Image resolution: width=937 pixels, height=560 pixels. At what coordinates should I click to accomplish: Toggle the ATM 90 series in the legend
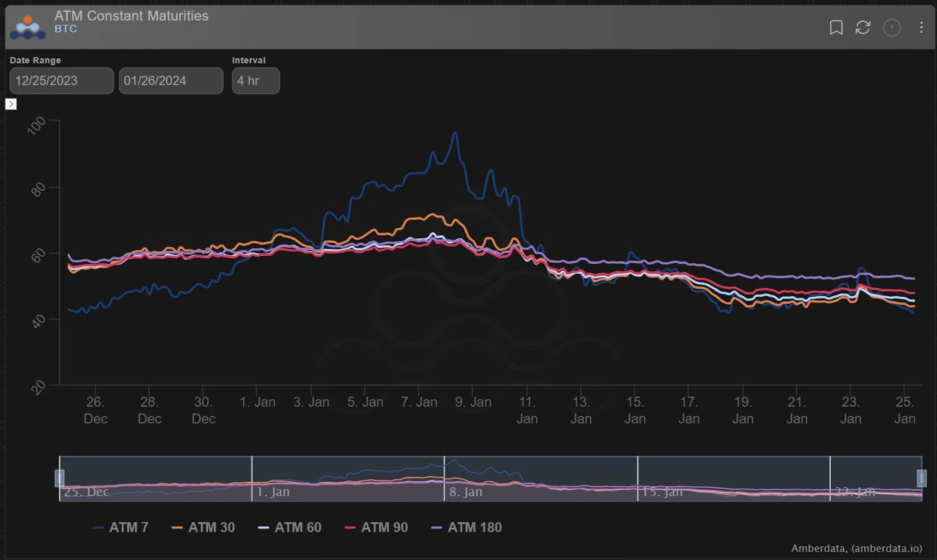(x=376, y=527)
